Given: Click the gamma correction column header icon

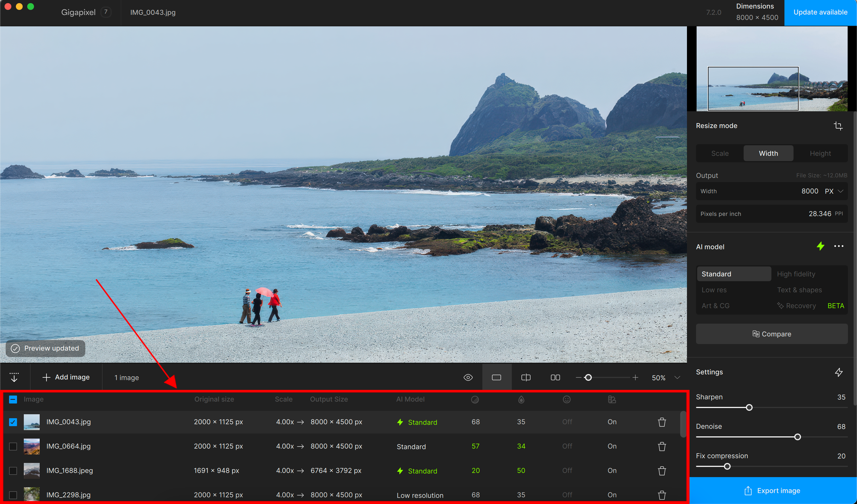Looking at the screenshot, I should tap(612, 399).
